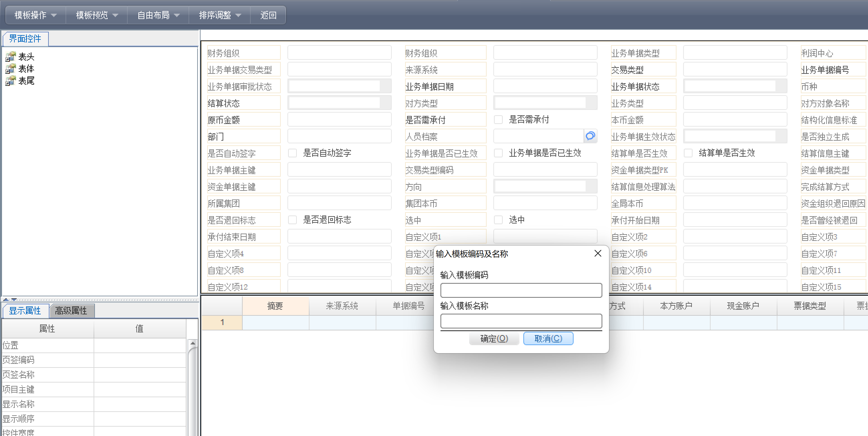Switch to the 界面控件 tab
This screenshot has height=436, width=868.
click(25, 38)
